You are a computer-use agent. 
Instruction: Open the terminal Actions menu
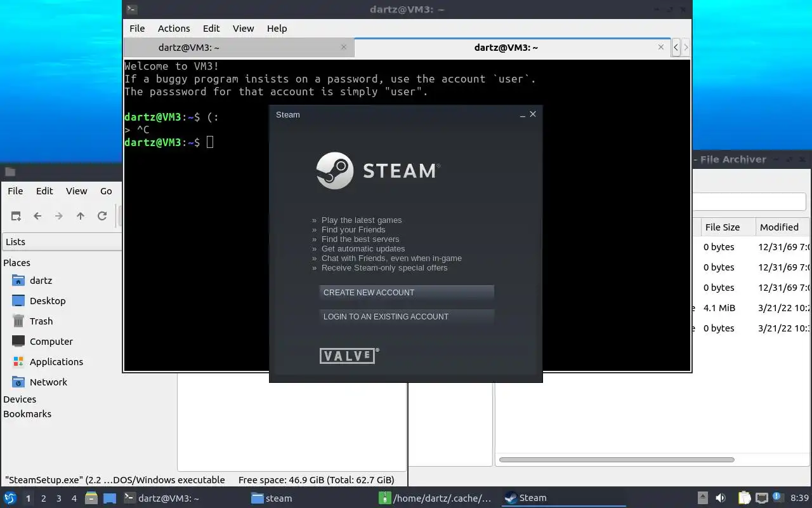[x=174, y=29]
